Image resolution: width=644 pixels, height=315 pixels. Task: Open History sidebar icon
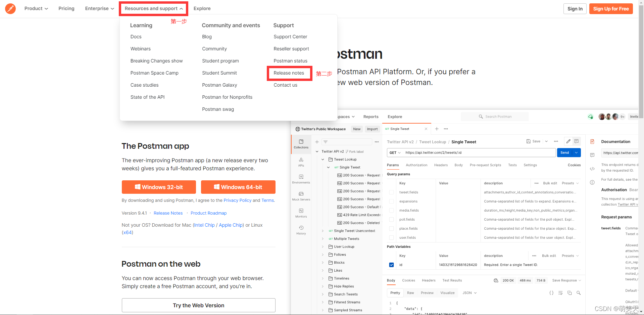pyautogui.click(x=301, y=230)
